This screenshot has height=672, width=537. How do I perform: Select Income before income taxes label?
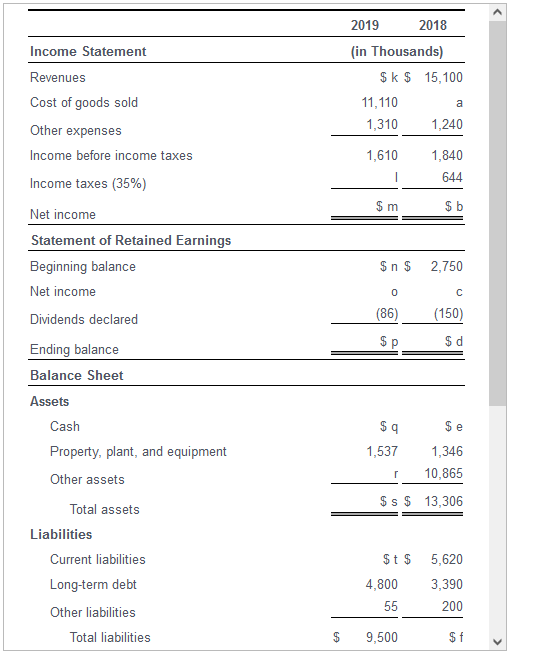pos(111,156)
